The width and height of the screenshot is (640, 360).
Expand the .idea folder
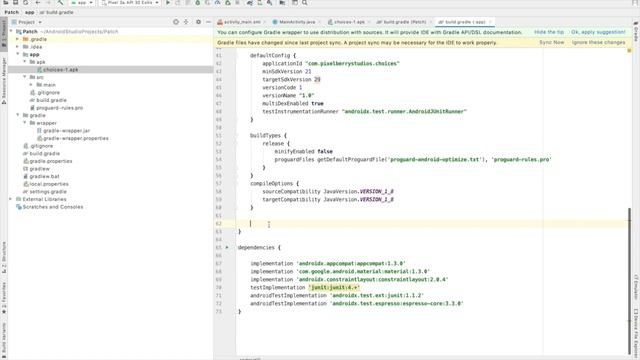coord(18,47)
